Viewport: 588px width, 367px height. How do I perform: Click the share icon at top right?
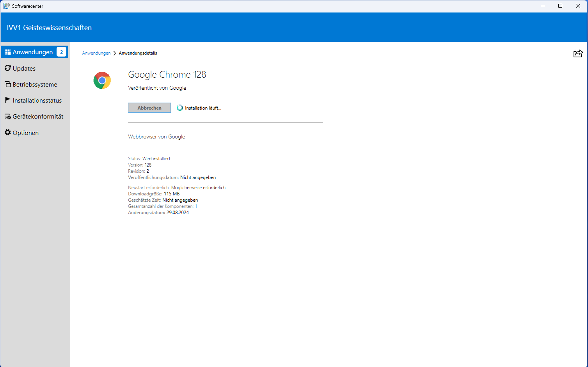point(578,54)
